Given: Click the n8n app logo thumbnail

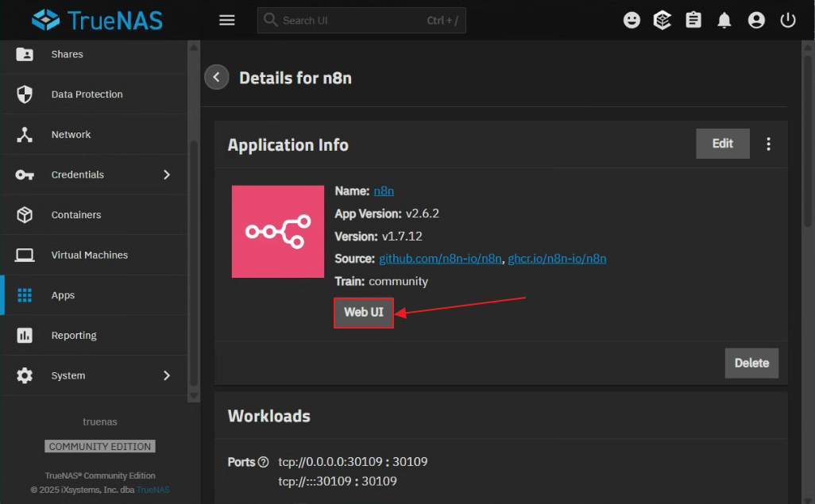Looking at the screenshot, I should coord(278,232).
